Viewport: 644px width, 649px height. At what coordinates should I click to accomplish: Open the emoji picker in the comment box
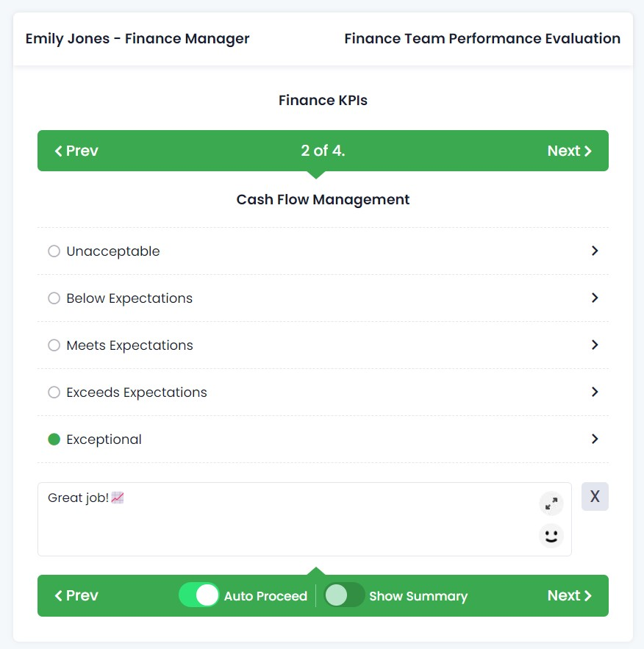551,536
